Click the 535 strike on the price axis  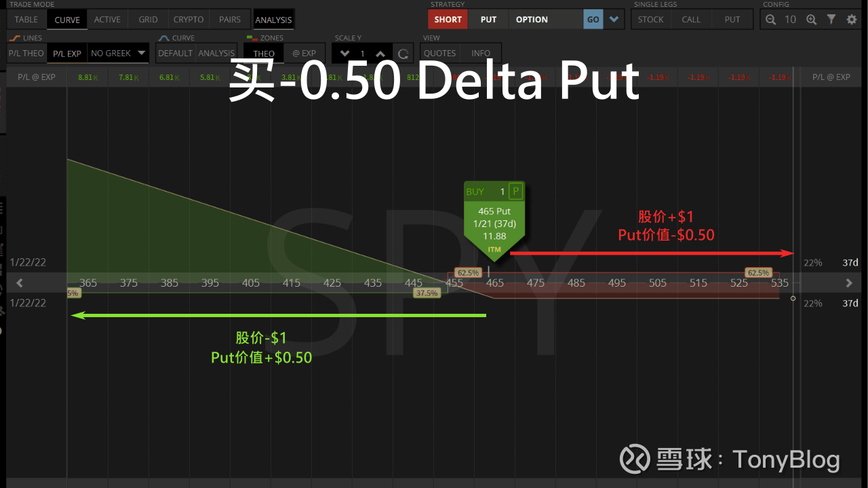point(780,283)
